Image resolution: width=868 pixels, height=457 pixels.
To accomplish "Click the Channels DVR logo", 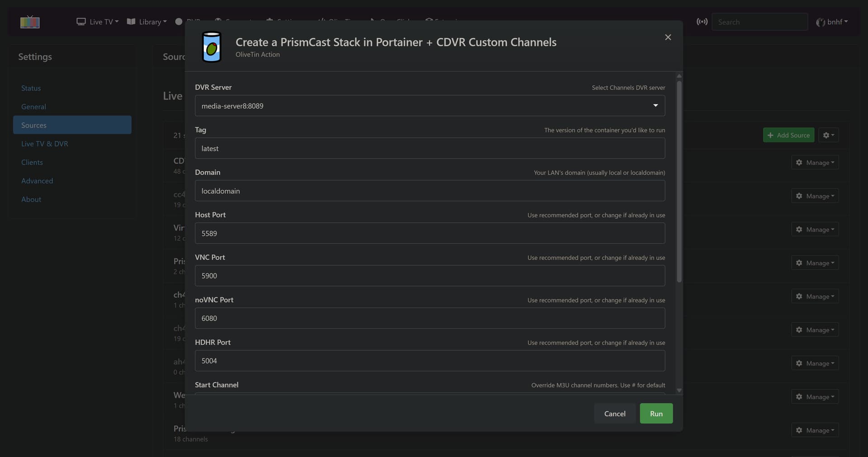I will click(x=30, y=22).
